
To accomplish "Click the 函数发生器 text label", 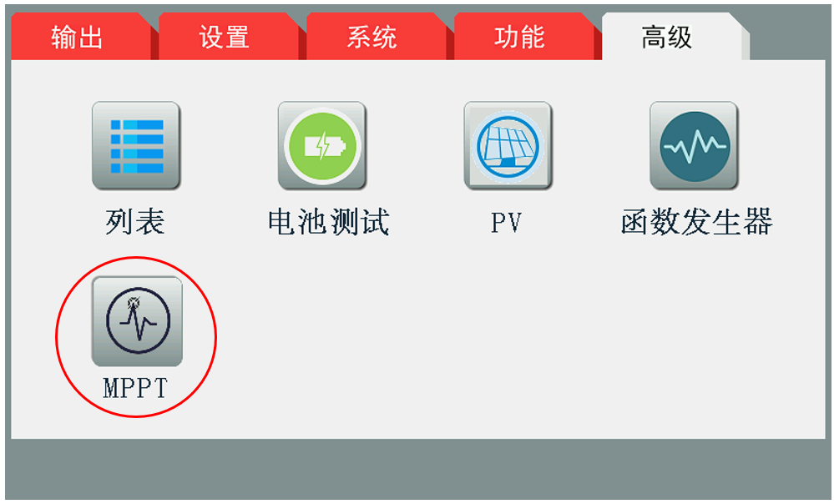I will 697,222.
